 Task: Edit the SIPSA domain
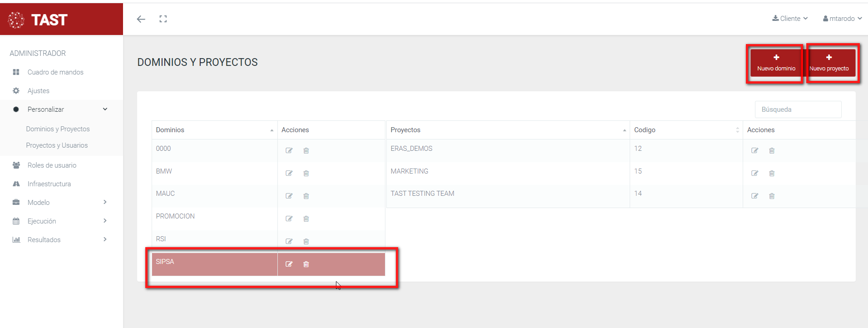(x=289, y=264)
